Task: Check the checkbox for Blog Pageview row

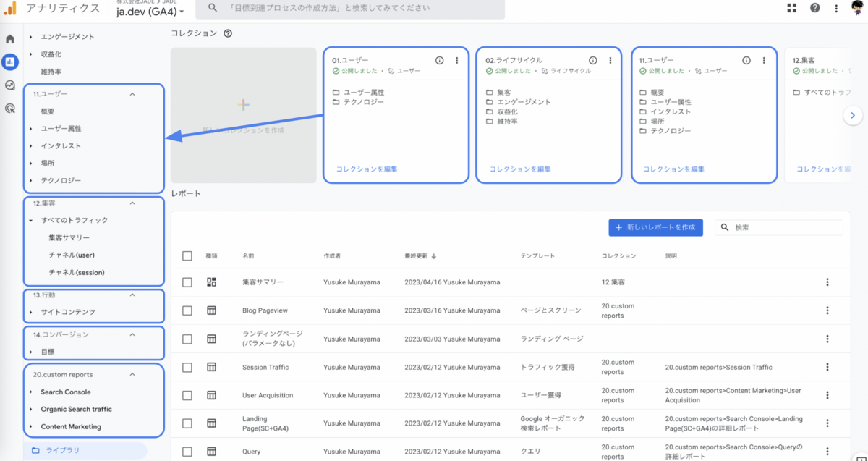Action: (x=187, y=310)
